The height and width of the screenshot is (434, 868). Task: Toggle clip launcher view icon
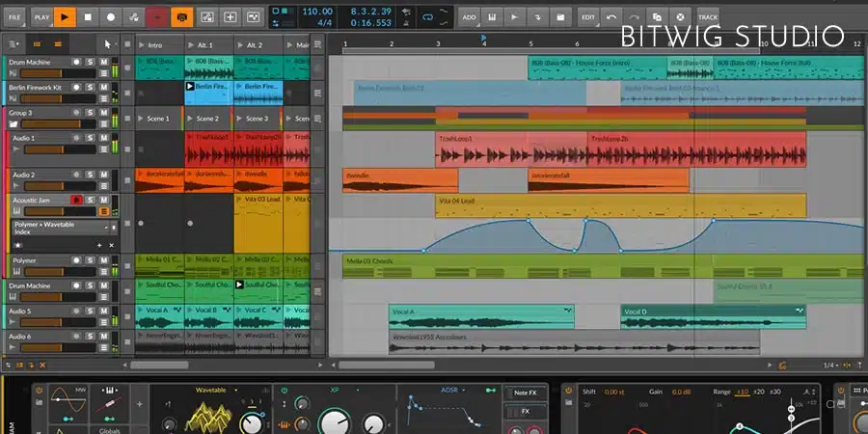37,43
